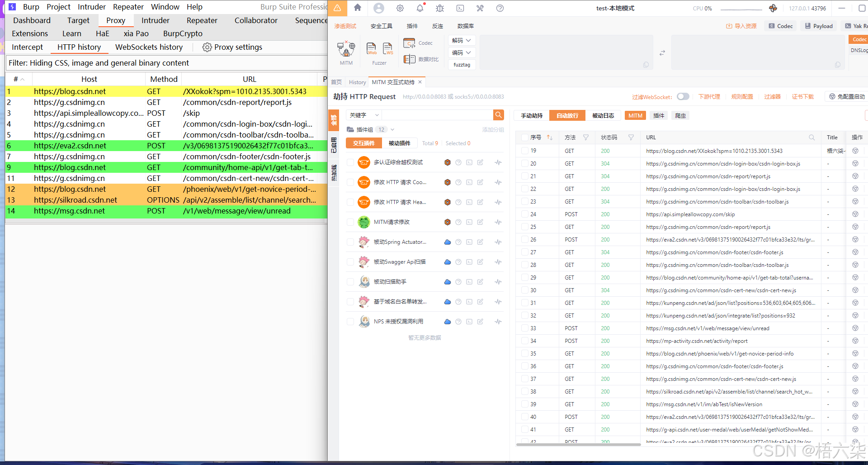Switch to Burp HTTP history tab
This screenshot has height=465, width=868.
coord(79,47)
